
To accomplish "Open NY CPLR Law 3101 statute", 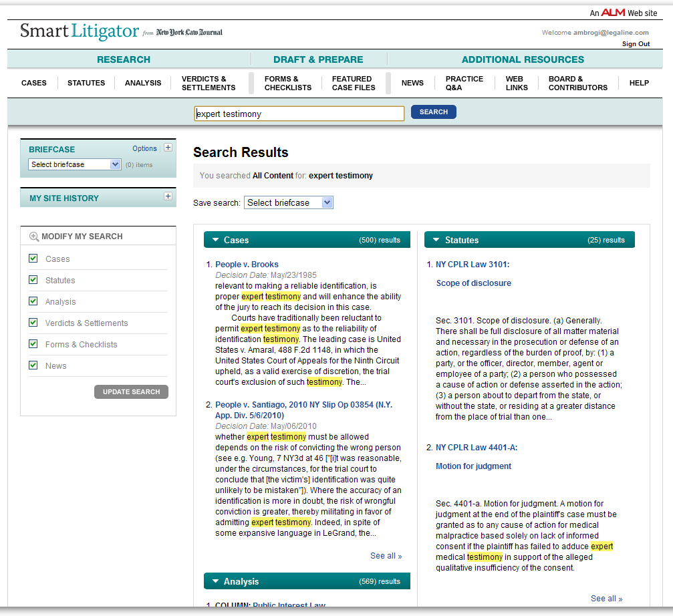I will tap(473, 265).
